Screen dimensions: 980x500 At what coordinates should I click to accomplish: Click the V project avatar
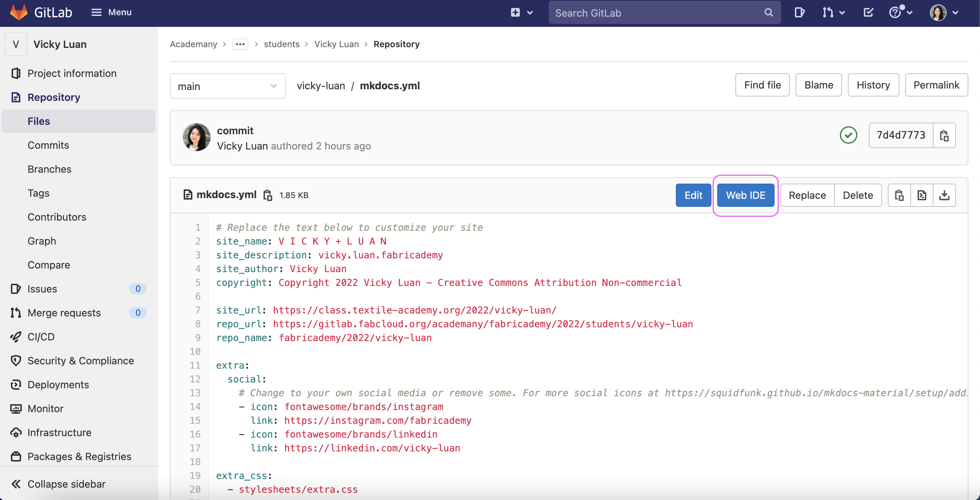coord(16,44)
